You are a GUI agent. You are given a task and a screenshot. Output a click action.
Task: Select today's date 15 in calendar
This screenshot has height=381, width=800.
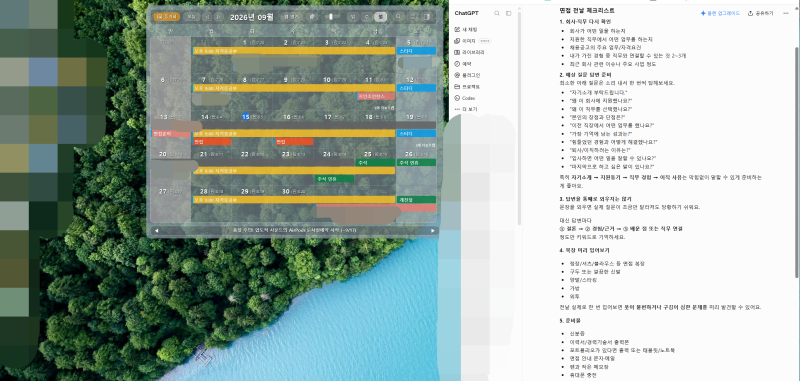point(245,117)
